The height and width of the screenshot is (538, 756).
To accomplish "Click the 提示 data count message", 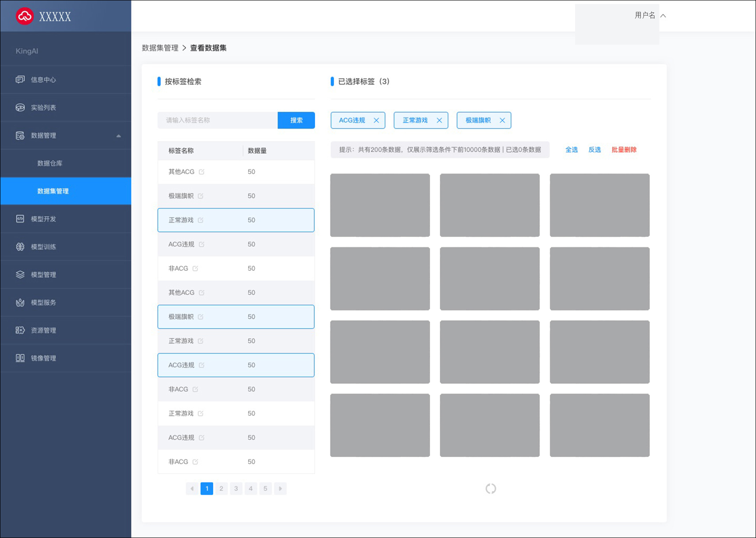I will [440, 150].
